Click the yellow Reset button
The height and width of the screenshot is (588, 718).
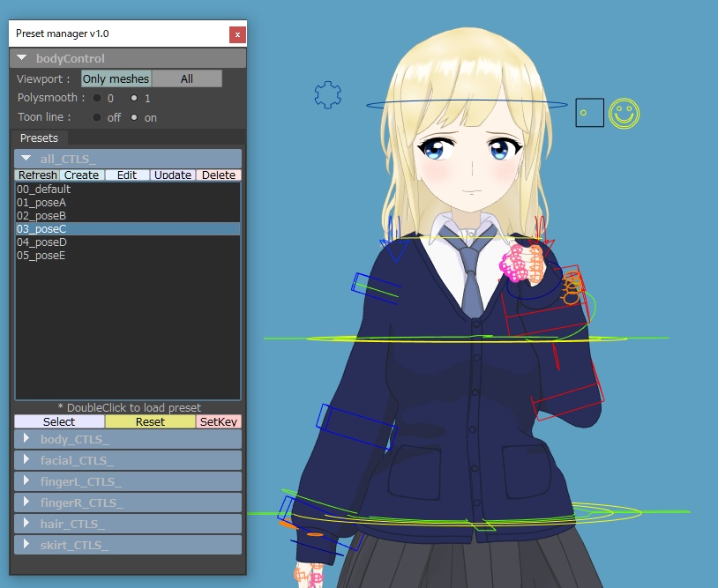(x=150, y=421)
